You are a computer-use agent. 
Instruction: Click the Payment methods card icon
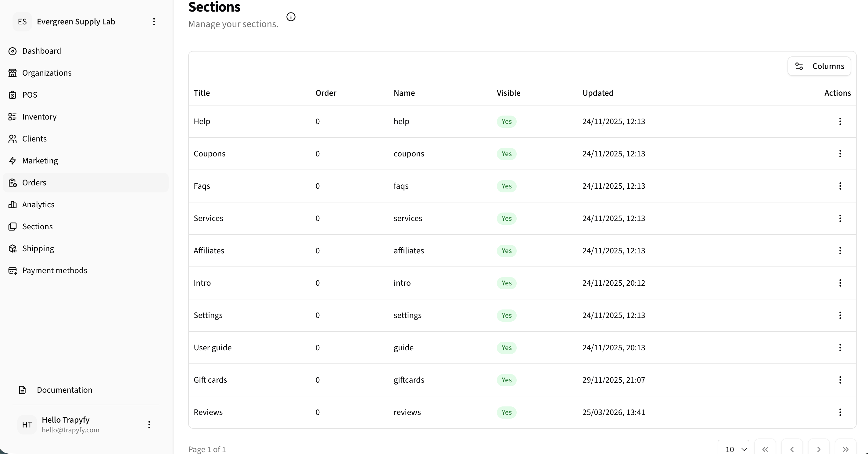click(13, 270)
